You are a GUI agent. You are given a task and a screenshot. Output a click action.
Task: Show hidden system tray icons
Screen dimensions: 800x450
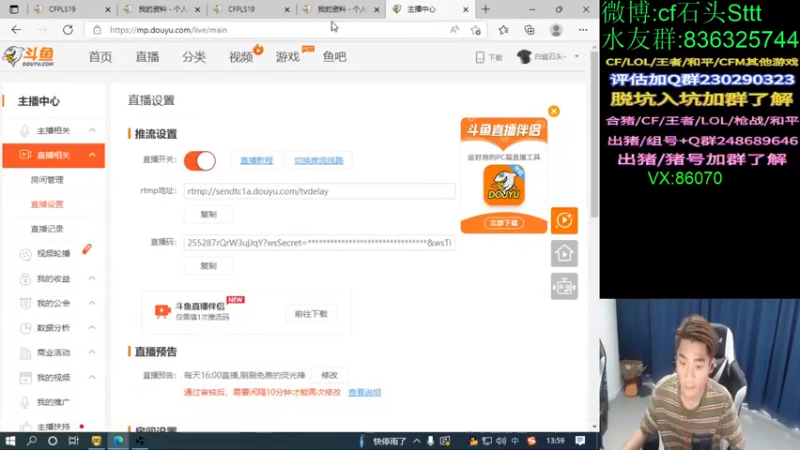(417, 441)
